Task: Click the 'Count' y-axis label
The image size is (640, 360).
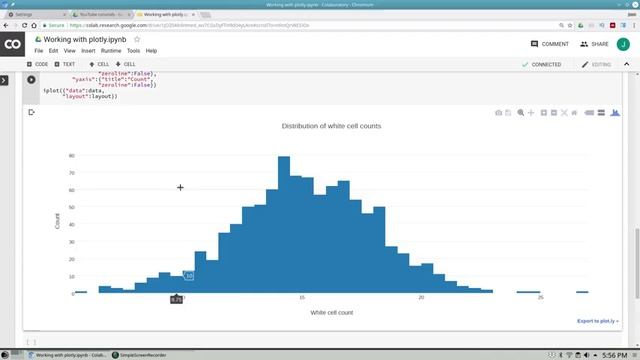Action: (57, 221)
